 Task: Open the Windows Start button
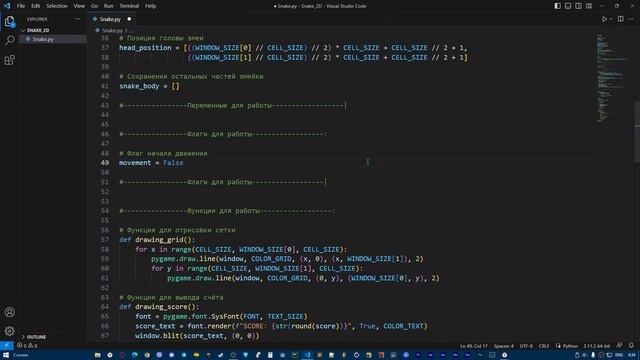(x=6, y=355)
